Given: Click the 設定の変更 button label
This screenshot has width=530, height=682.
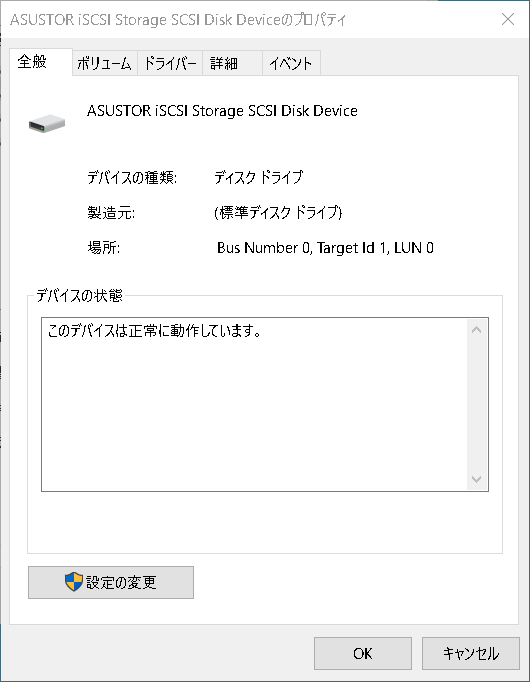Looking at the screenshot, I should [120, 582].
